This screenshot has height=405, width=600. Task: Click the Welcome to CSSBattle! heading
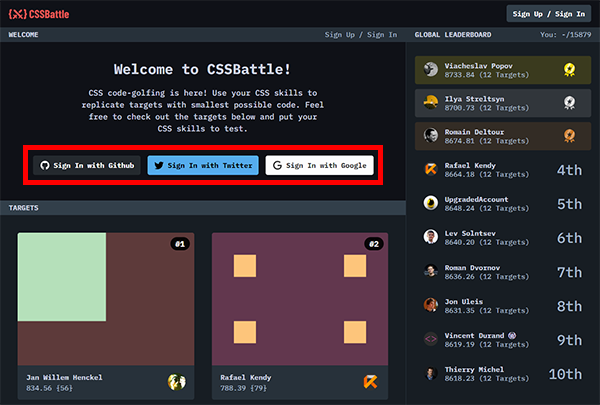[x=202, y=69]
